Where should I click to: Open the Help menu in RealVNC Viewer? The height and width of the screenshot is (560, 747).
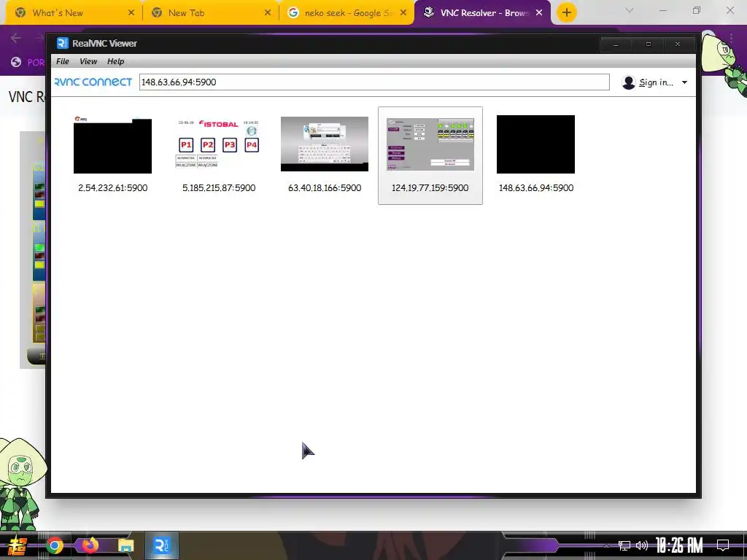click(115, 61)
